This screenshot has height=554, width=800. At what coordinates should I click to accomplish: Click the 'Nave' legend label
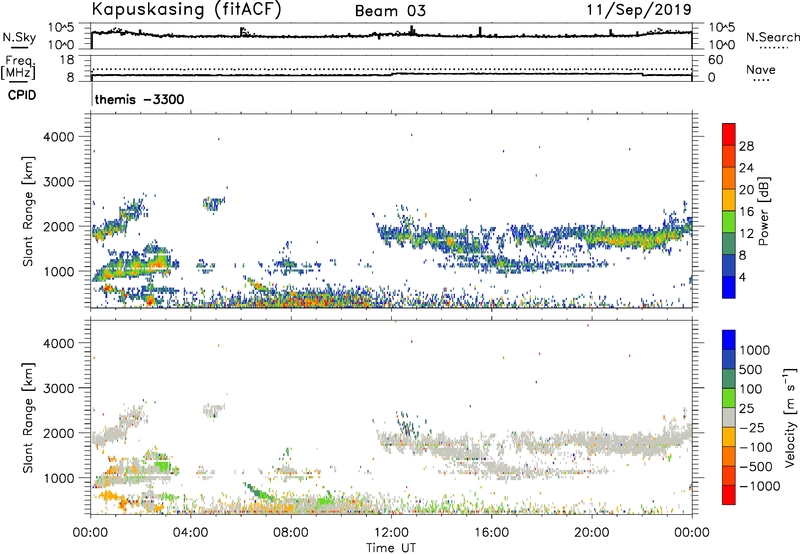pos(761,70)
